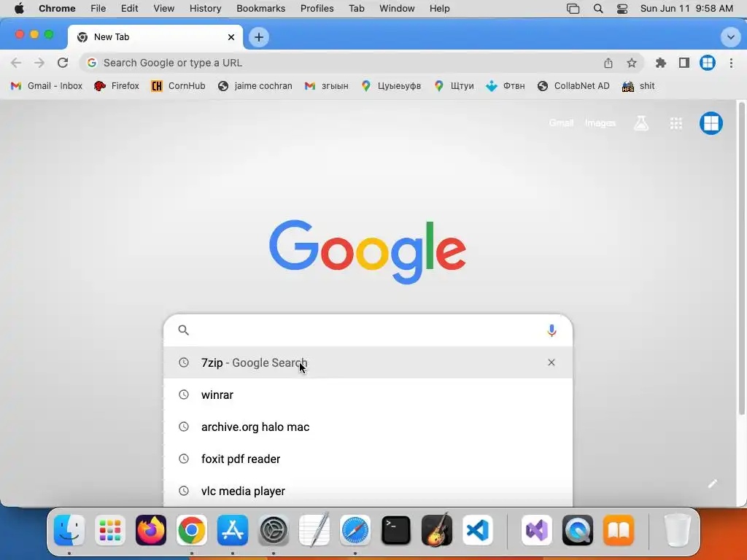Open the Bookmarks menu

point(260,9)
